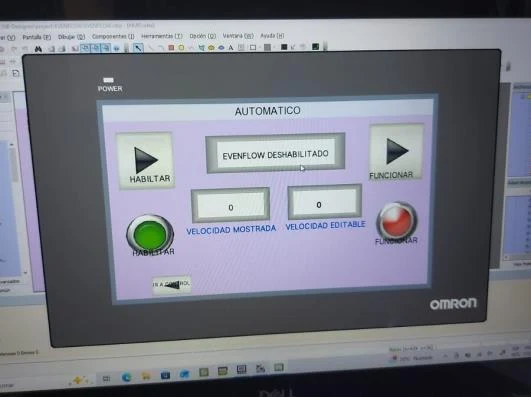Click the Omron logo on HMI bezel
This screenshot has width=531, height=397.
[453, 304]
